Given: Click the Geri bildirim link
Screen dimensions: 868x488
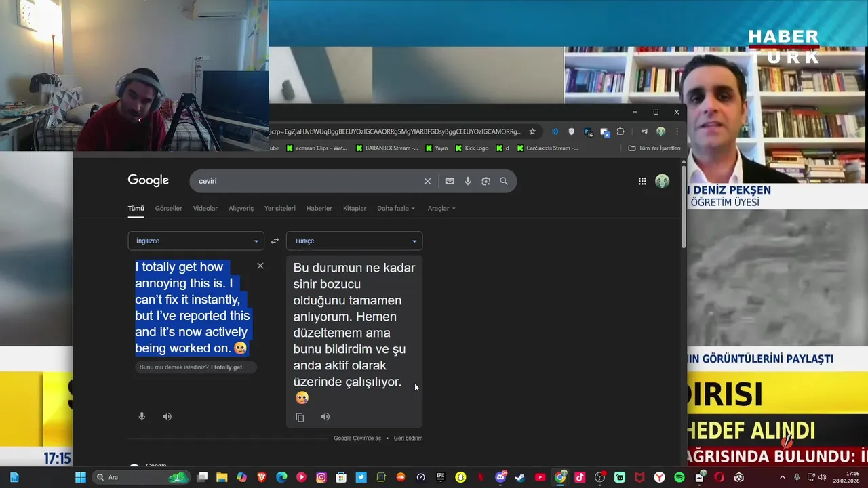Looking at the screenshot, I should (408, 438).
